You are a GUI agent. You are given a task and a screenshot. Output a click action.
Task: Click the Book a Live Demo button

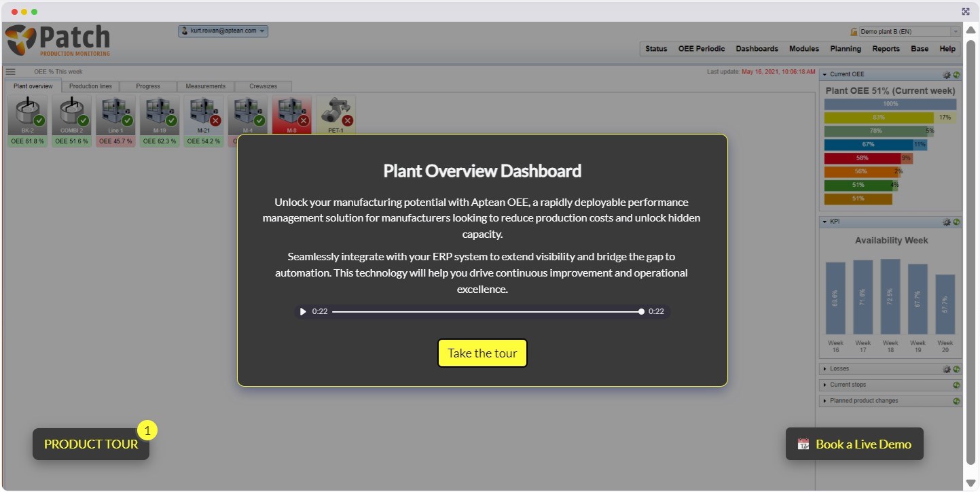click(854, 444)
